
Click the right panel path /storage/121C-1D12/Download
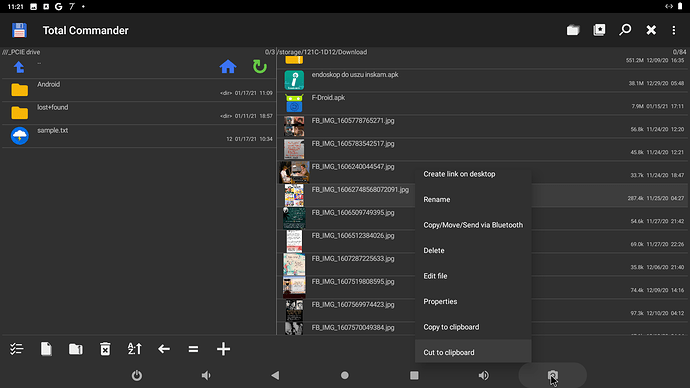322,52
